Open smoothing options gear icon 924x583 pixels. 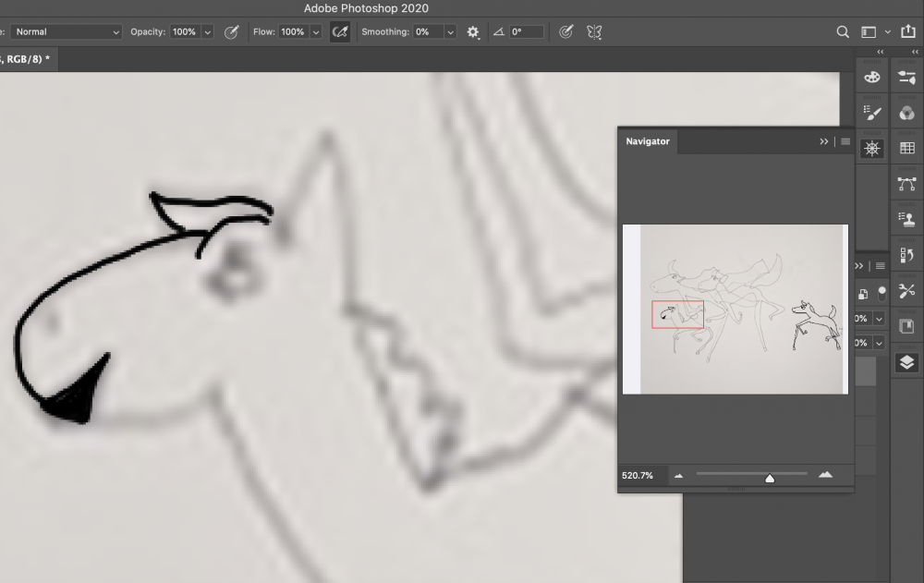[x=473, y=31]
